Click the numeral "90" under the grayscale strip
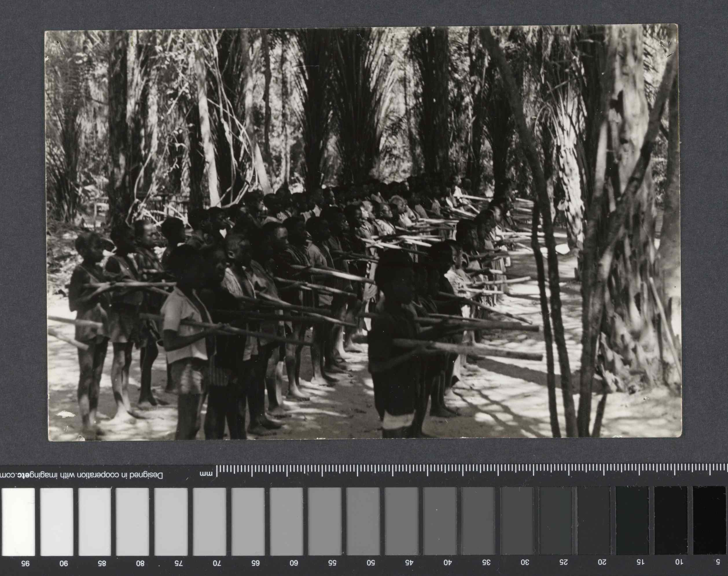This screenshot has width=728, height=576. (x=64, y=563)
